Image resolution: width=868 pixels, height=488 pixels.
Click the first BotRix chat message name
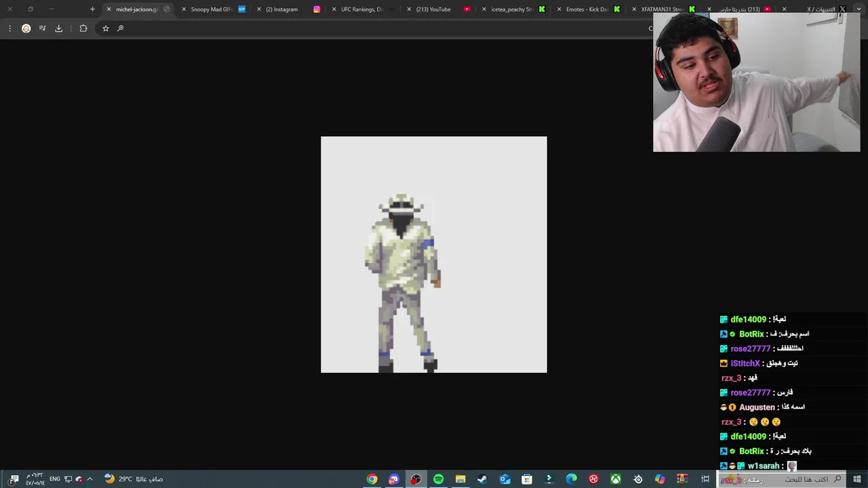751,334
